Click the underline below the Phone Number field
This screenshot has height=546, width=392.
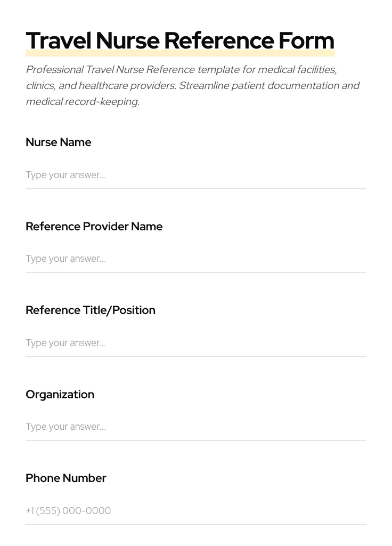pyautogui.click(x=196, y=525)
